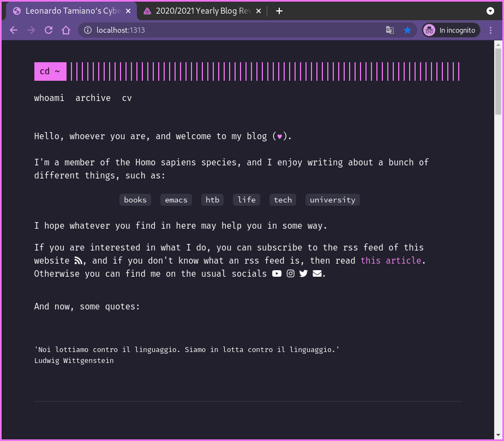The width and height of the screenshot is (504, 441).
Task: Expand the tab search dropdown arrow
Action: tap(490, 11)
